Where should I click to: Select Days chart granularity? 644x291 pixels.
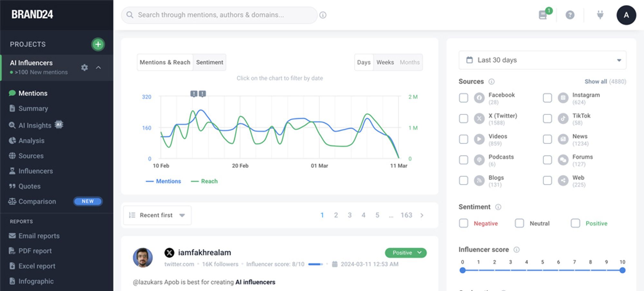pos(364,62)
